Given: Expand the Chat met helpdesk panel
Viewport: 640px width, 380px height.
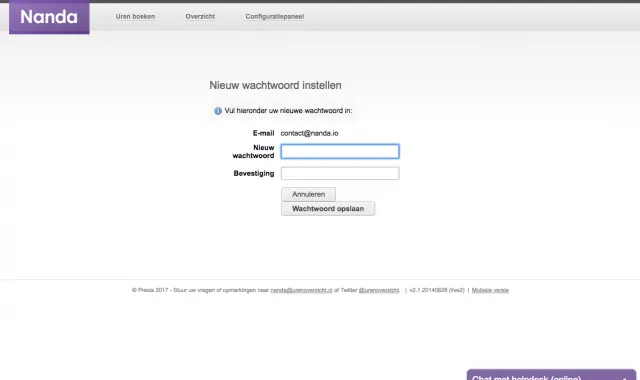Looking at the screenshot, I should [551, 375].
